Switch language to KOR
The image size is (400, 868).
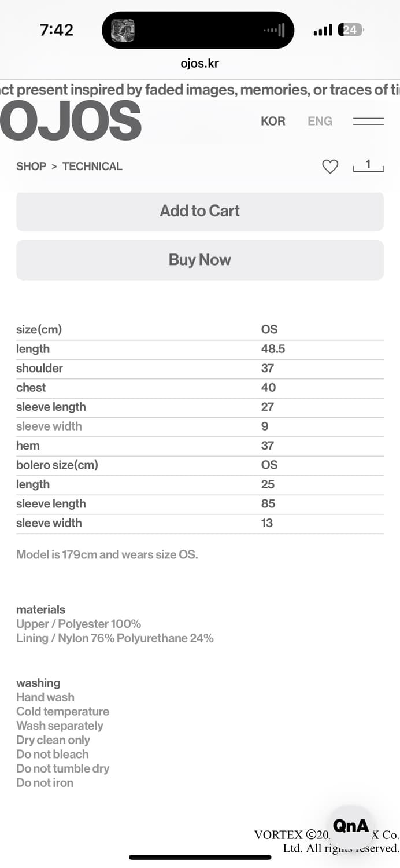click(273, 122)
